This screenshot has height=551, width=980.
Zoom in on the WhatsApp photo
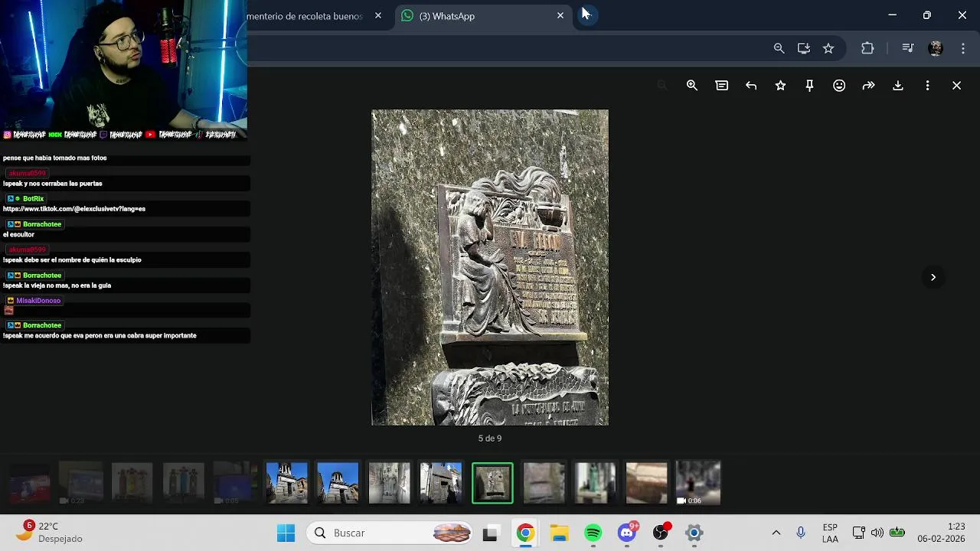pyautogui.click(x=692, y=86)
